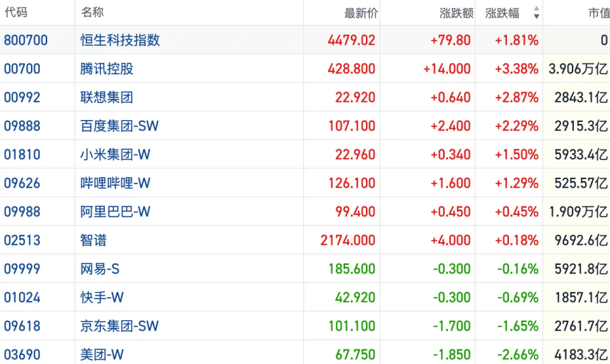Select market value 525.57亿
Viewport: 610px width, 364px height.
point(581,183)
